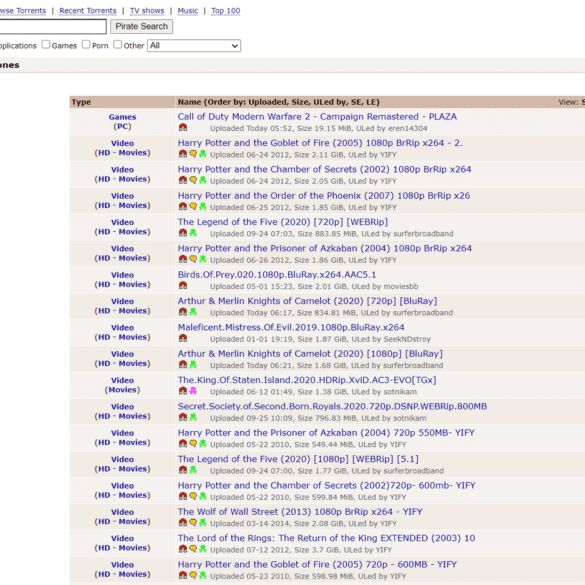Click green skull icon for Order of the Phoenix

coord(203,206)
